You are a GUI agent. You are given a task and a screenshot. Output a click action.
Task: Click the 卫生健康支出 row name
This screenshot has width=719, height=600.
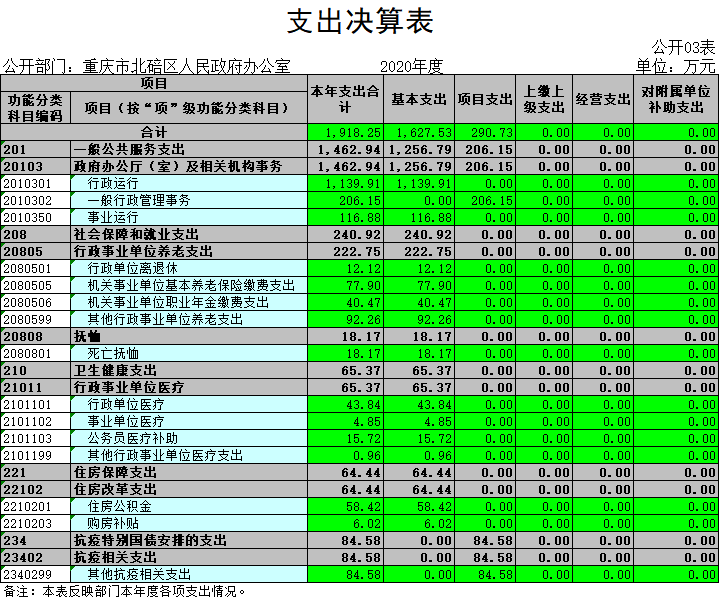(189, 370)
